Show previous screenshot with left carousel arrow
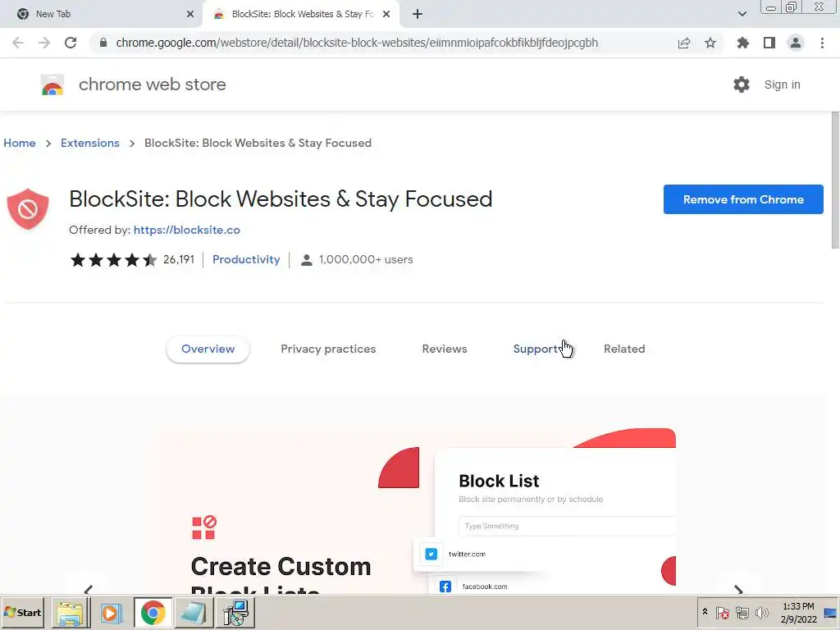Image resolution: width=840 pixels, height=630 pixels. [x=89, y=590]
